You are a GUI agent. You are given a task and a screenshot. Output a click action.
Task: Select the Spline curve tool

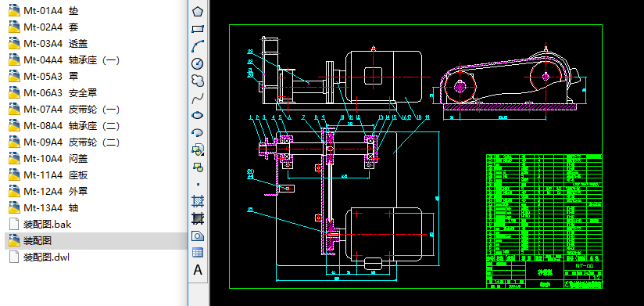[198, 98]
